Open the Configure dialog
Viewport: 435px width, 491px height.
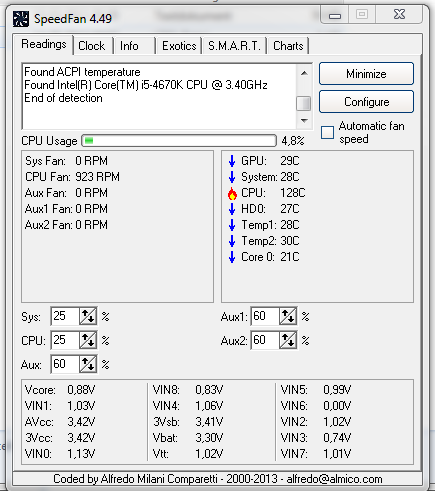[x=366, y=102]
